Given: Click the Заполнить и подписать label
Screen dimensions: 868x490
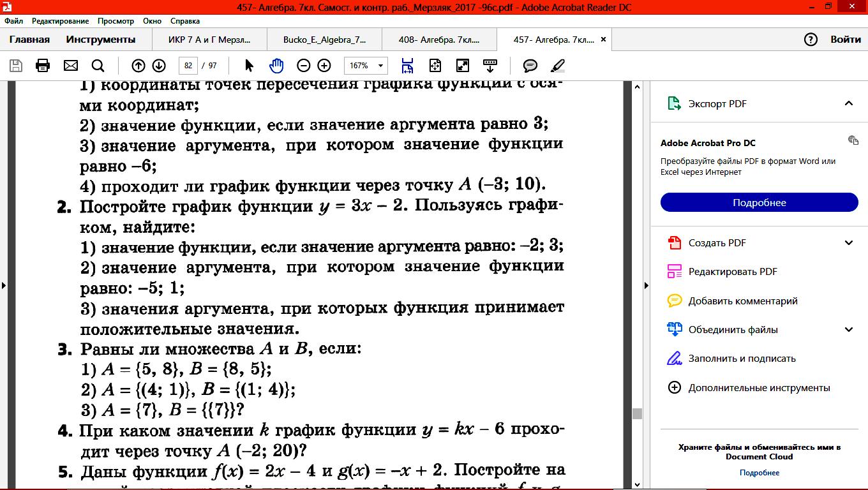Looking at the screenshot, I should [x=742, y=358].
